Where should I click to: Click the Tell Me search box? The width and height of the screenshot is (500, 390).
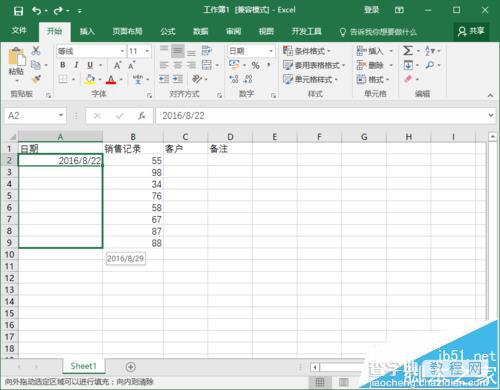[378, 32]
